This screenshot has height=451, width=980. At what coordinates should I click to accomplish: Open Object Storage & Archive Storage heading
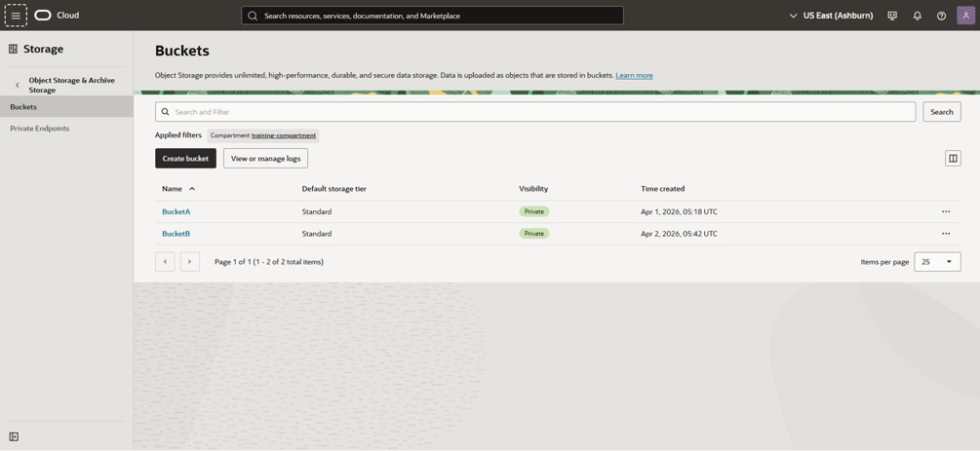(x=72, y=85)
